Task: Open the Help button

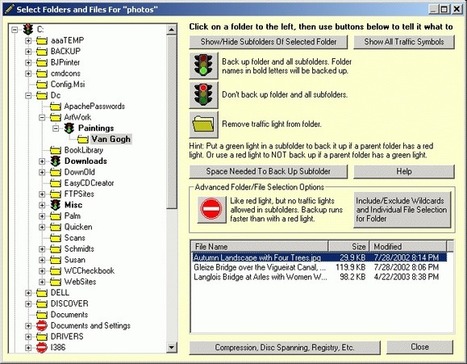Action: [404, 171]
